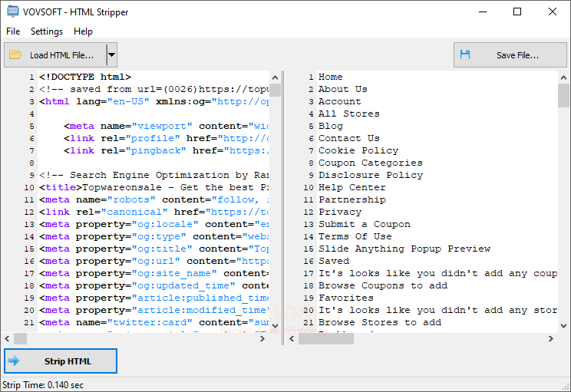Screen dimensions: 571x392
Task: Click the 'Coupon Categories' output line
Action: click(371, 163)
